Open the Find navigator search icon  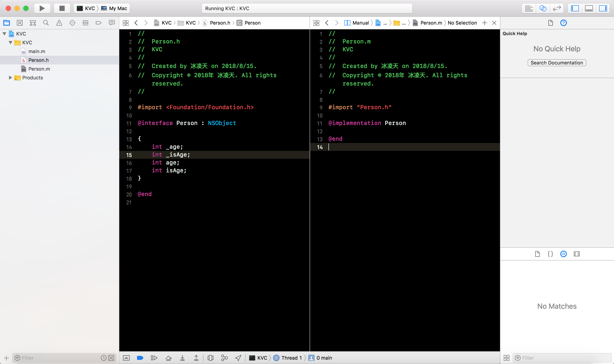coord(46,23)
